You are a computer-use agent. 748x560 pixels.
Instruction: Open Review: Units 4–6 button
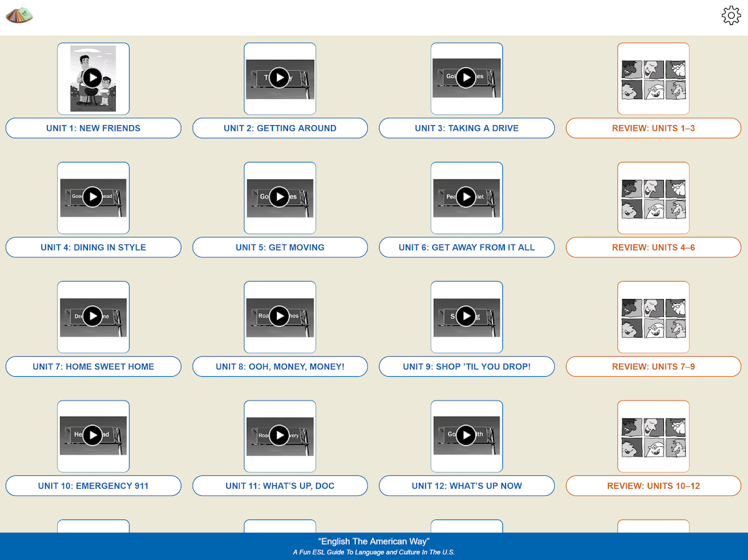(653, 247)
